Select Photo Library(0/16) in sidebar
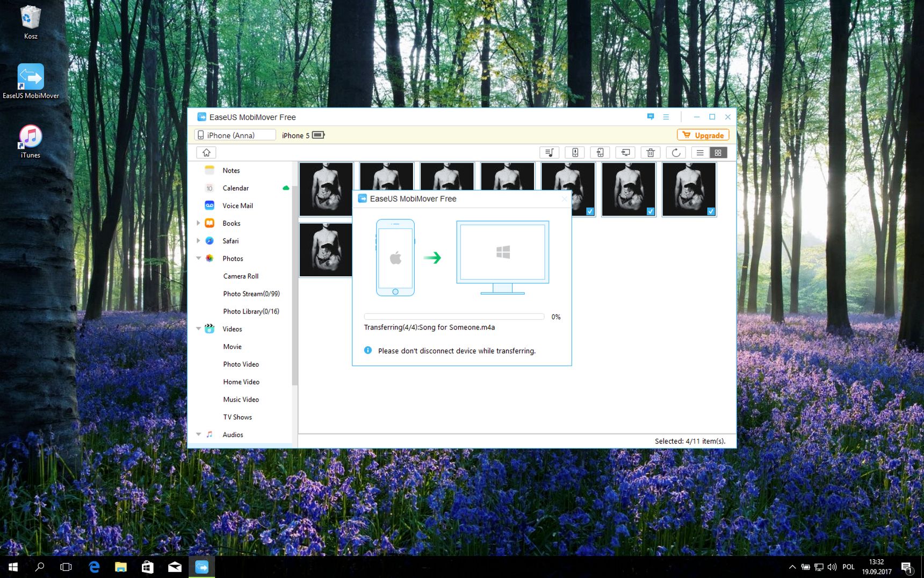The image size is (924, 578). [x=251, y=311]
